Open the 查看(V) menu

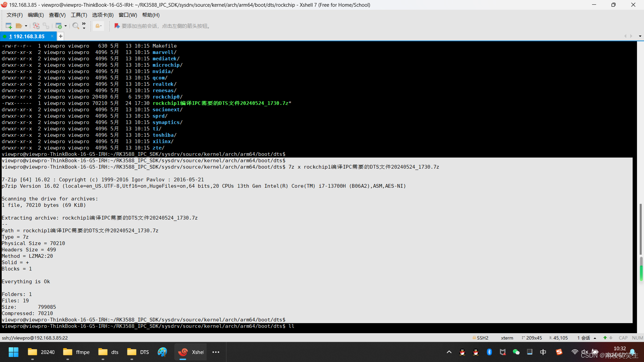pos(57,15)
